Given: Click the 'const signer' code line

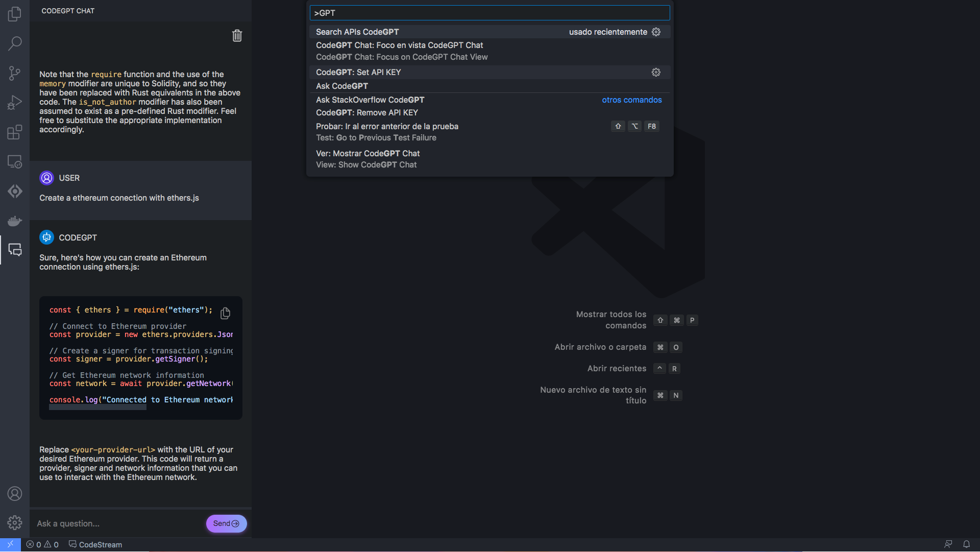Looking at the screenshot, I should tap(129, 359).
